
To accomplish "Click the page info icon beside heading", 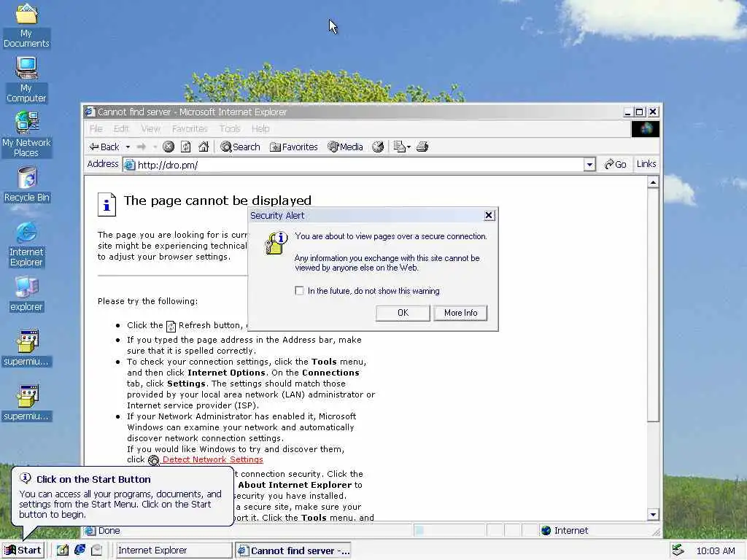I will point(107,204).
